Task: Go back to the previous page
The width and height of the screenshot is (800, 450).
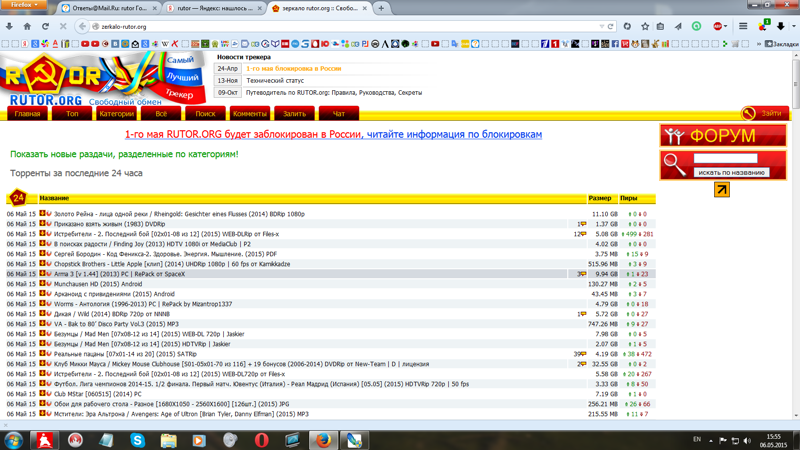Action: [82, 26]
